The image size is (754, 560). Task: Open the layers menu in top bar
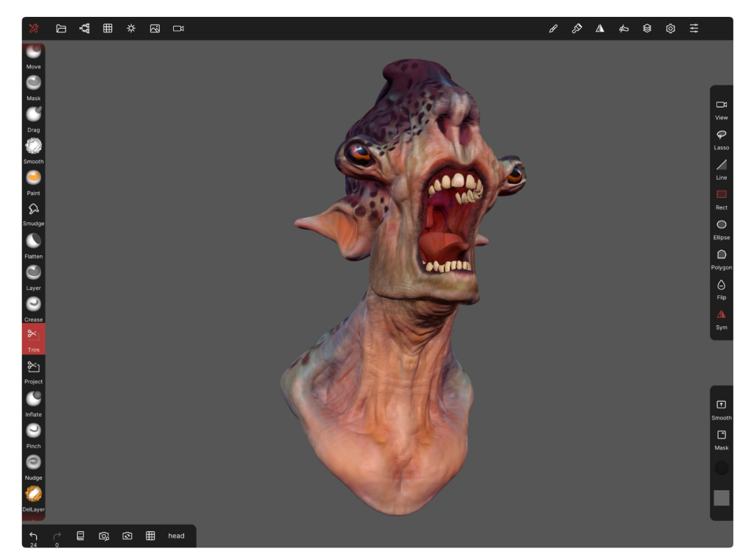[646, 29]
